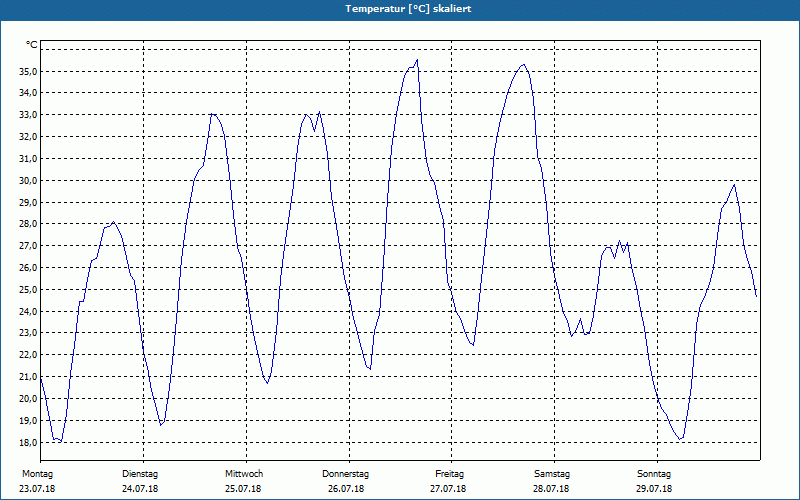Click the 23,0 y-axis label
The image size is (800, 500).
[x=28, y=333]
